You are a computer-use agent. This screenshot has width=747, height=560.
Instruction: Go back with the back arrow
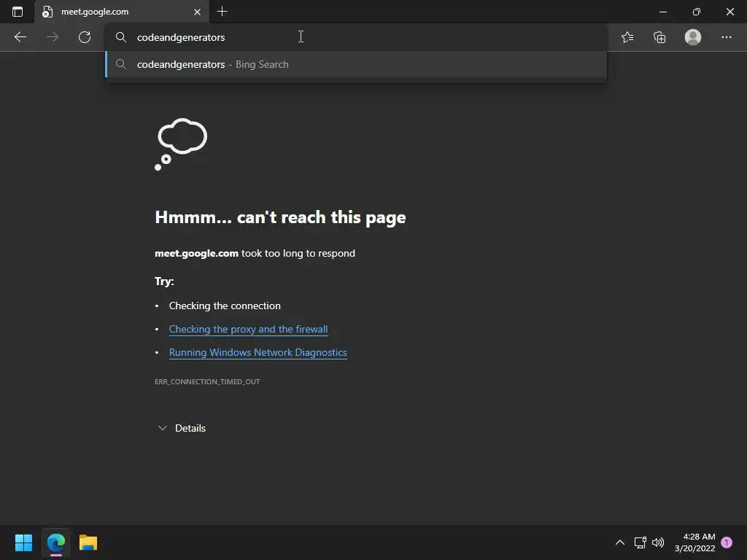click(20, 37)
